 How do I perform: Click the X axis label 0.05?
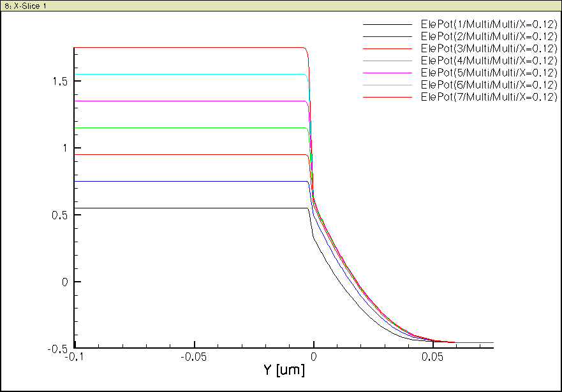[433, 357]
